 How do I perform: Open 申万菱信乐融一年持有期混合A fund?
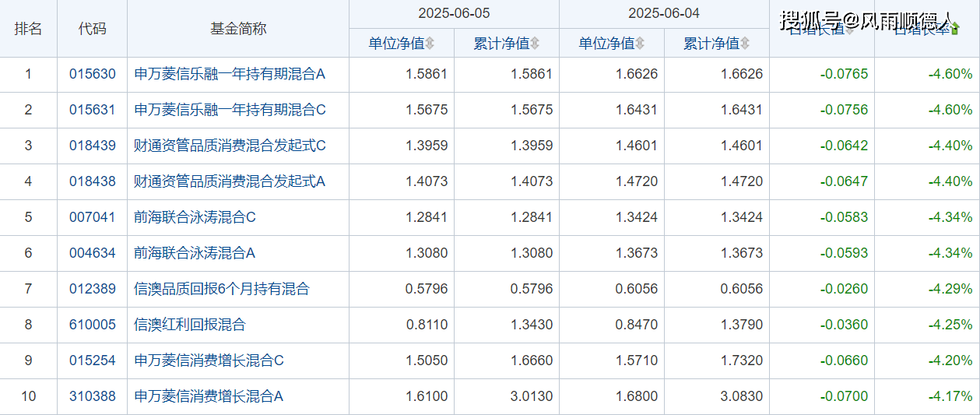coord(230,75)
